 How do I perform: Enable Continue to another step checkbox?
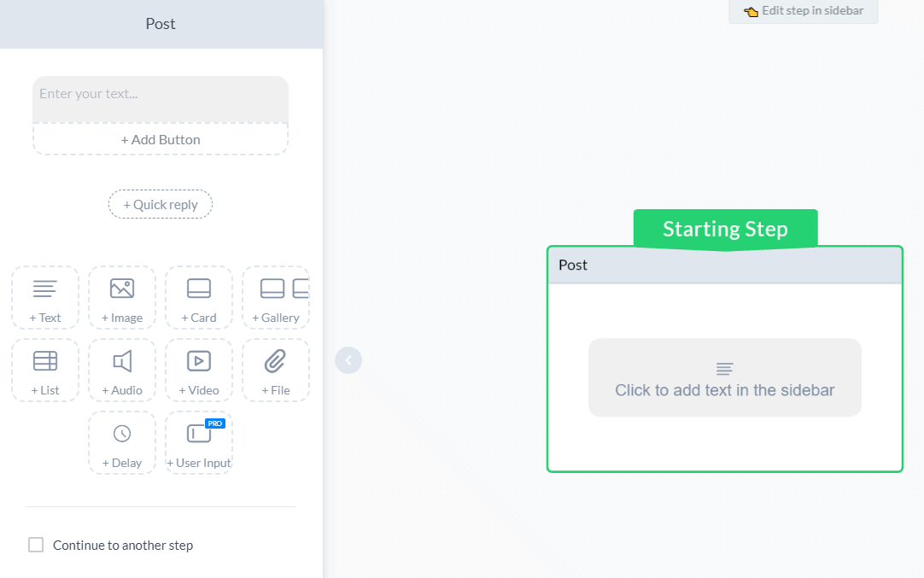point(36,545)
